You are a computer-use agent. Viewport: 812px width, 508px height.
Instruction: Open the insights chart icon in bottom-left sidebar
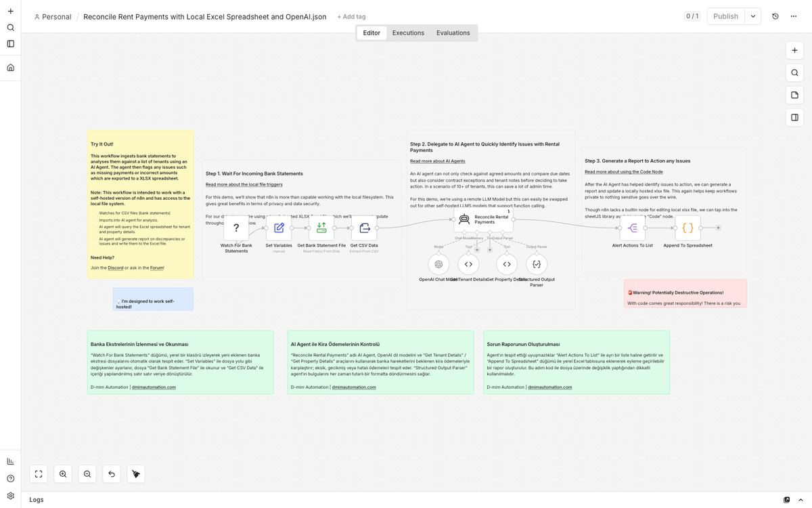tap(10, 461)
